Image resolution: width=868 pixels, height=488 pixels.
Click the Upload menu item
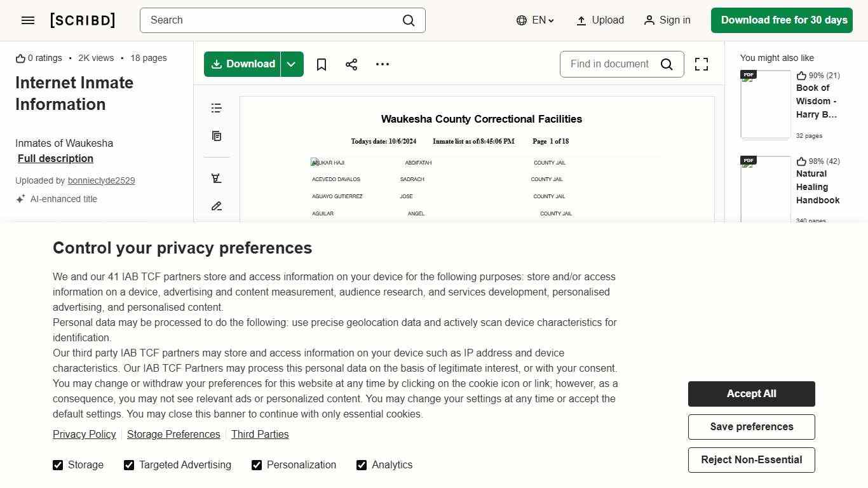[600, 20]
